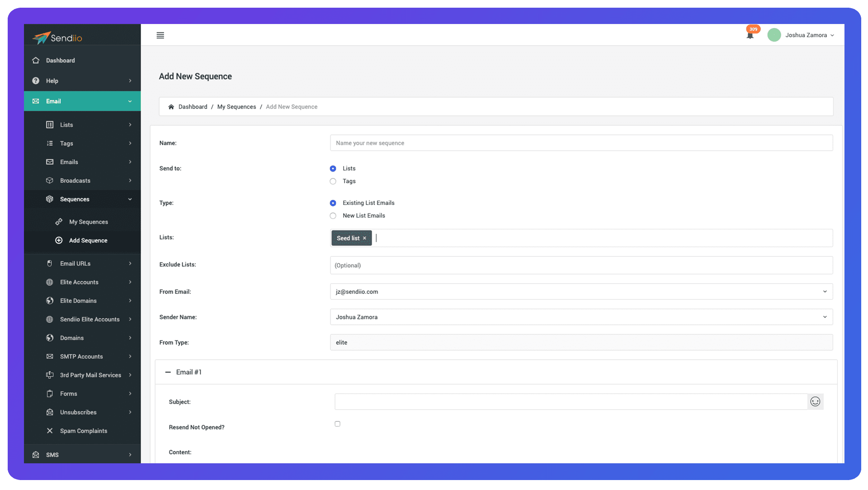868x490 pixels.
Task: Click the Spam Complaints X icon
Action: click(50, 431)
